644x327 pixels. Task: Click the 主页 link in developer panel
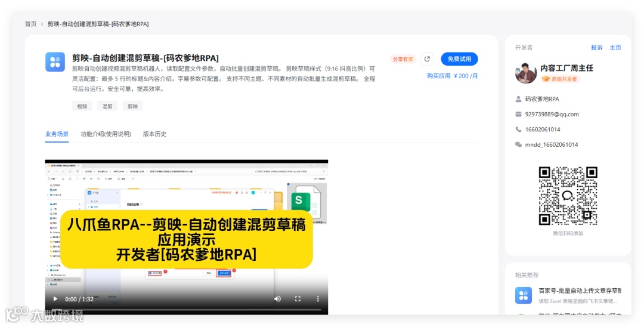pos(615,48)
